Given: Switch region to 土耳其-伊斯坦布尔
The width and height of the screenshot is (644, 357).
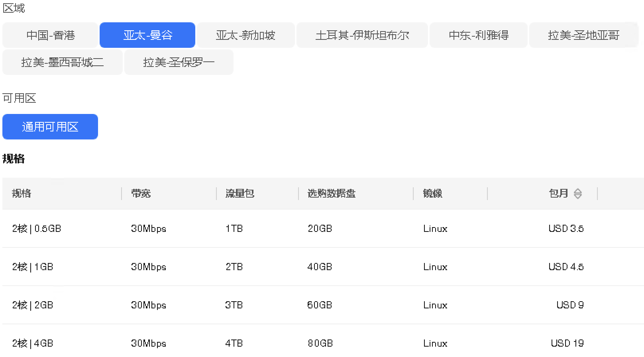Looking at the screenshot, I should pos(362,35).
